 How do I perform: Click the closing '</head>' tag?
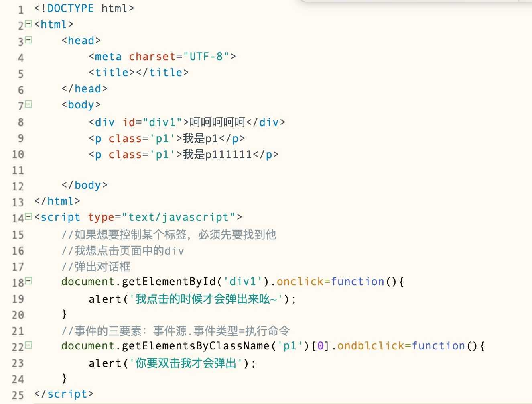tap(85, 89)
